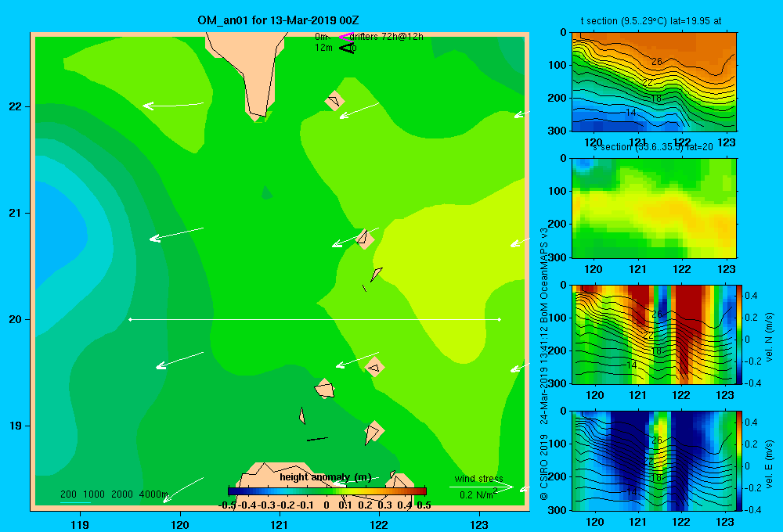Click the black 12m drifter arrow legend symbol
Viewport: 783px width, 532px height.
(x=346, y=48)
